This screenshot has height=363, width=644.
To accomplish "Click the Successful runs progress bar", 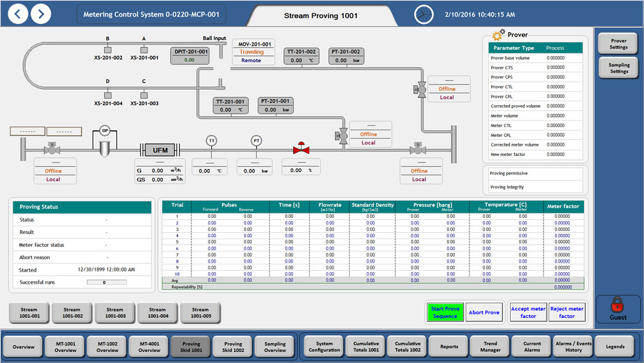I will pos(106,282).
